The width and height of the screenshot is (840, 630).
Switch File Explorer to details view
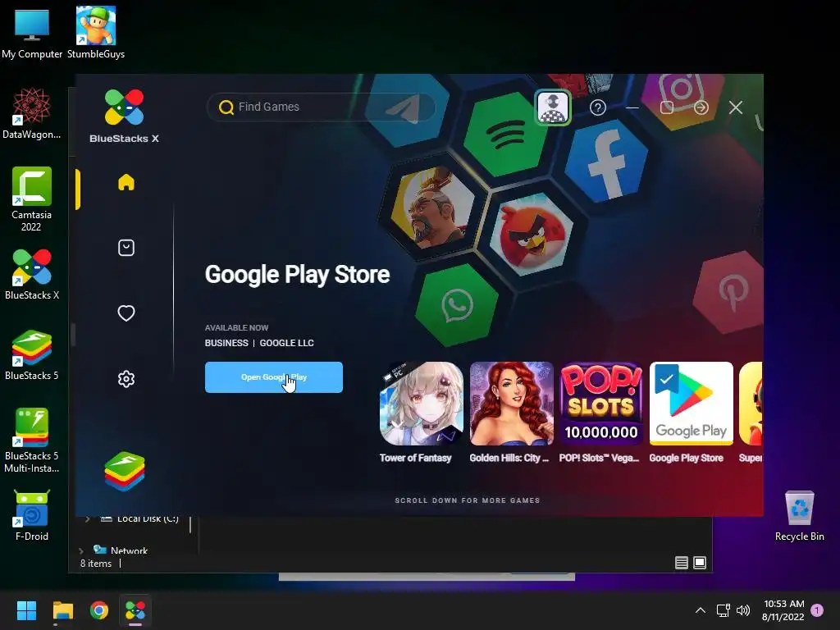[682, 563]
